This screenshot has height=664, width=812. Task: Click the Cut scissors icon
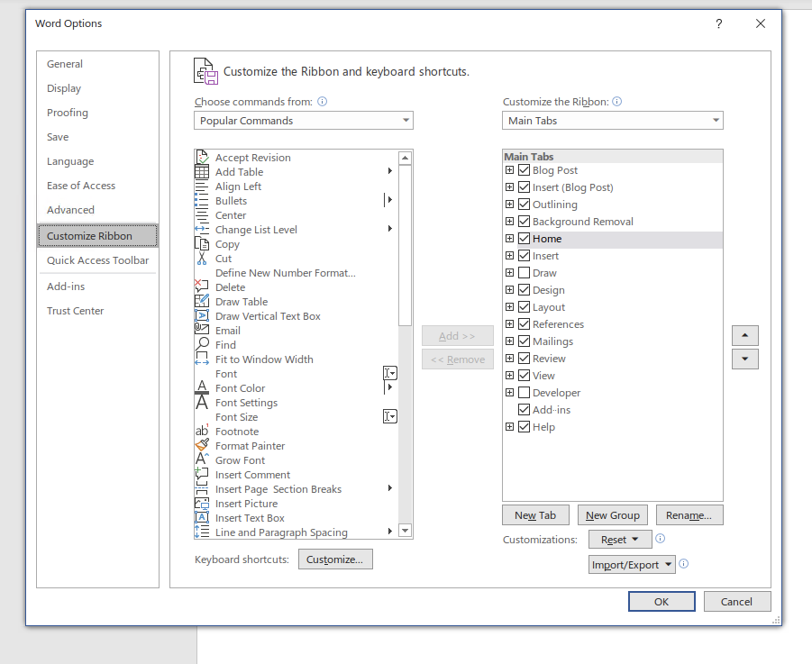202,259
